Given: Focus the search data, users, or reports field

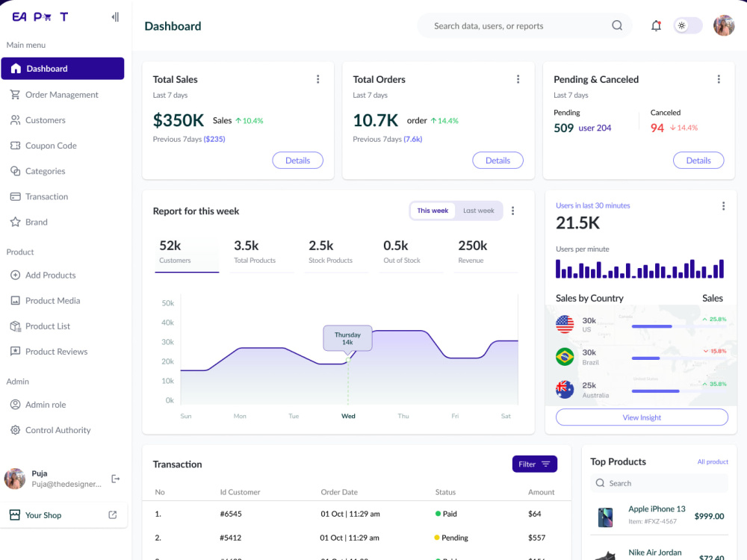Looking at the screenshot, I should pyautogui.click(x=524, y=25).
